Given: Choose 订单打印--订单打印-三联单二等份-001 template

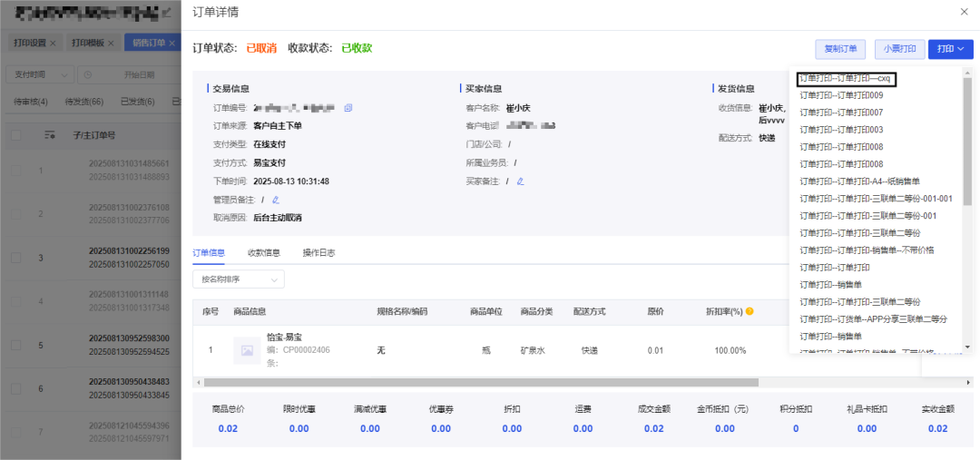Looking at the screenshot, I should [x=868, y=216].
